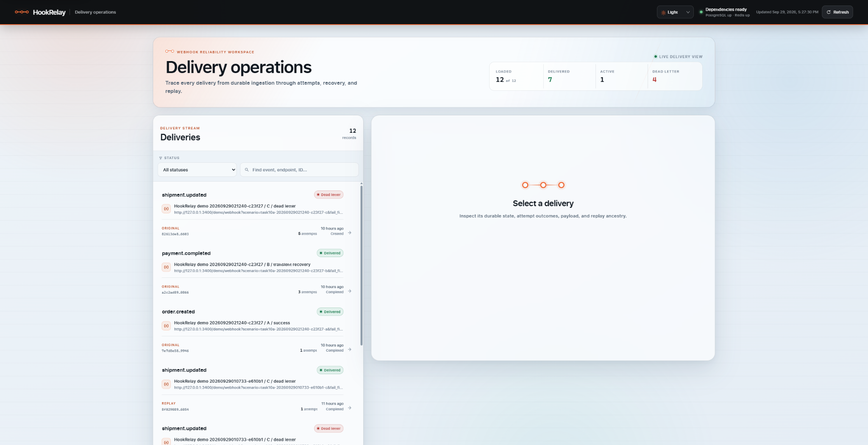Expand the All statuses filter dropdown
Viewport: 868px width, 445px height.
[197, 170]
